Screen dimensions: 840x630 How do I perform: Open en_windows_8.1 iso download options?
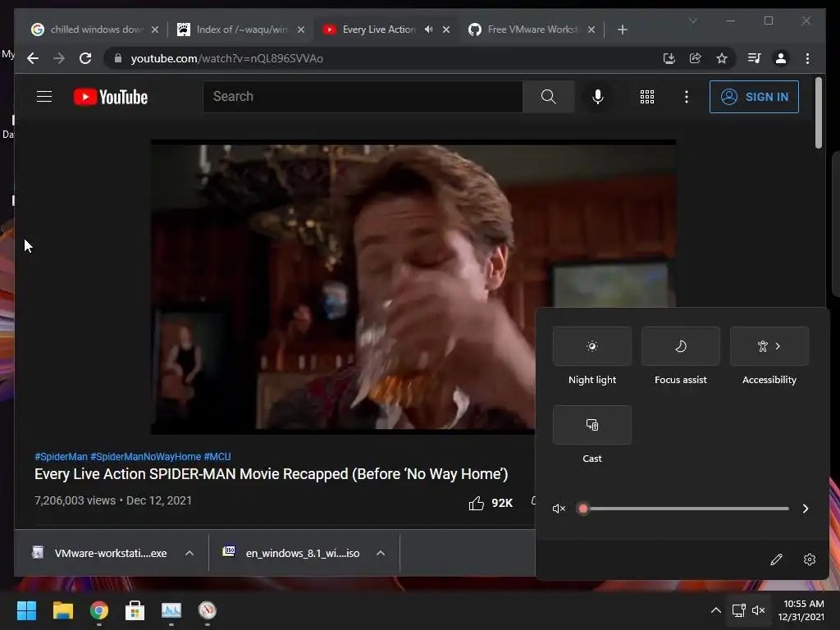point(381,553)
